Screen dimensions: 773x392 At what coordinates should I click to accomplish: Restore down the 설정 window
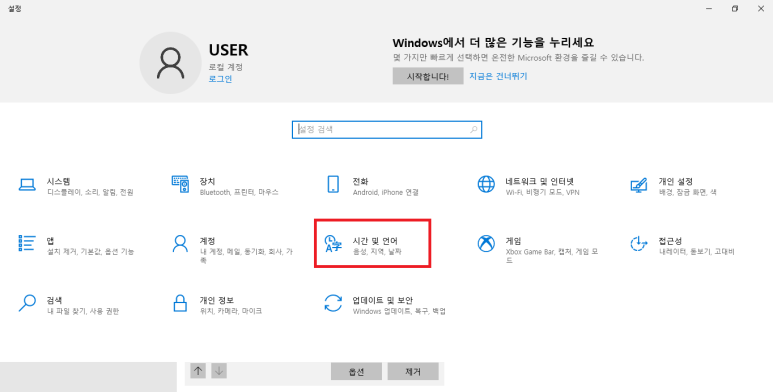(x=735, y=9)
